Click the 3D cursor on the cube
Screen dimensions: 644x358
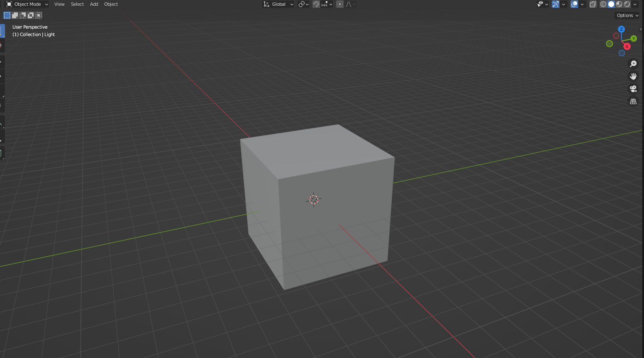coord(314,200)
